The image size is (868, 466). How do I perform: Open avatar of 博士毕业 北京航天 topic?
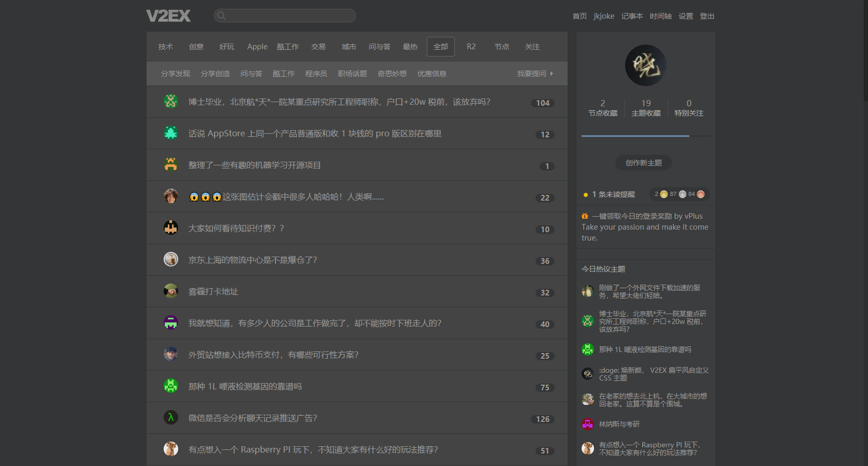(x=171, y=101)
